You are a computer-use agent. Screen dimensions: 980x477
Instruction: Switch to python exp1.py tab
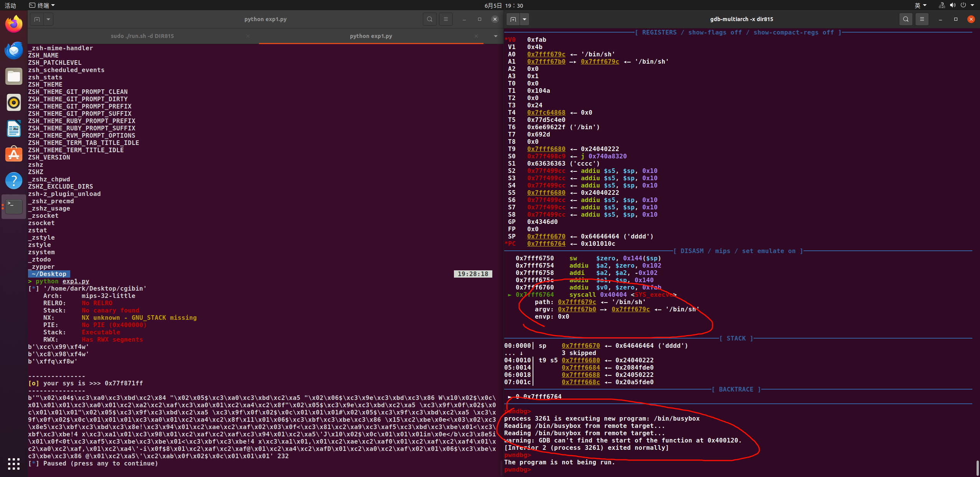[371, 36]
